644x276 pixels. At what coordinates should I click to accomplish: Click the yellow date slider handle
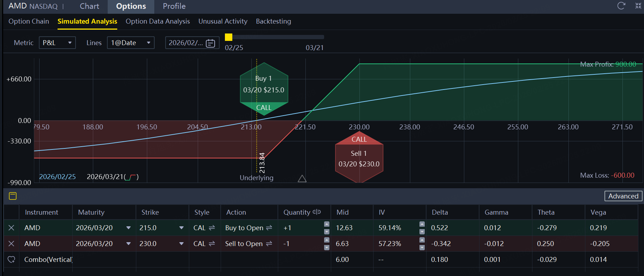(228, 37)
